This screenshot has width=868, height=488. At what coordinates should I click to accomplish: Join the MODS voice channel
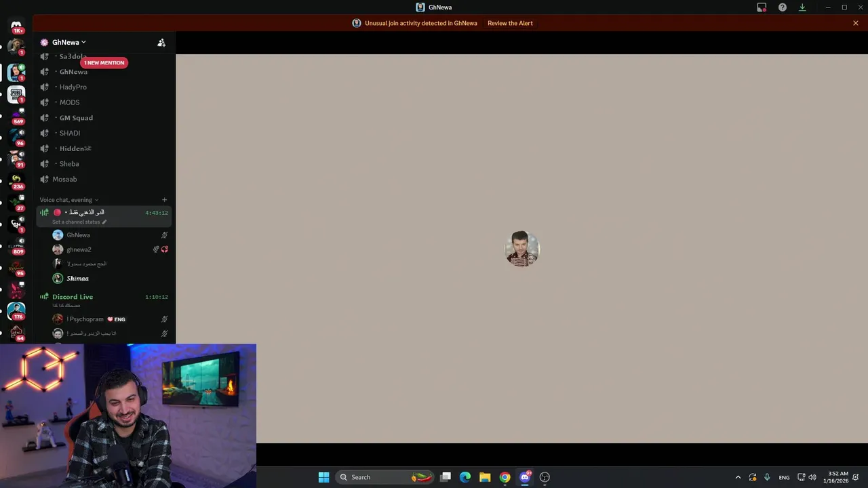(105, 102)
